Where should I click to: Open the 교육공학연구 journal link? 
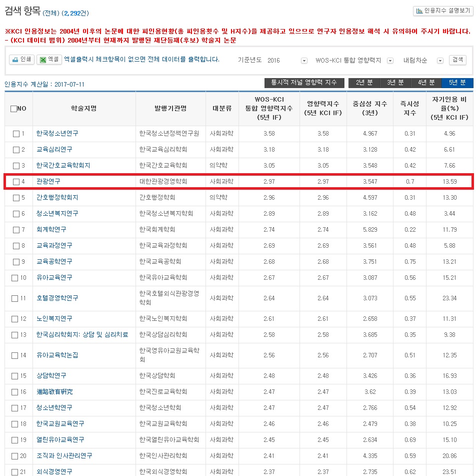54,262
